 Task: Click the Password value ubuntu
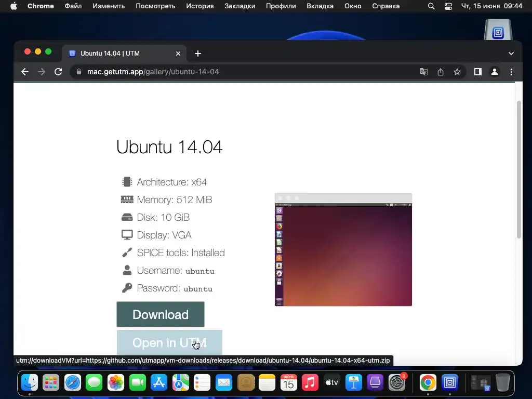(198, 289)
